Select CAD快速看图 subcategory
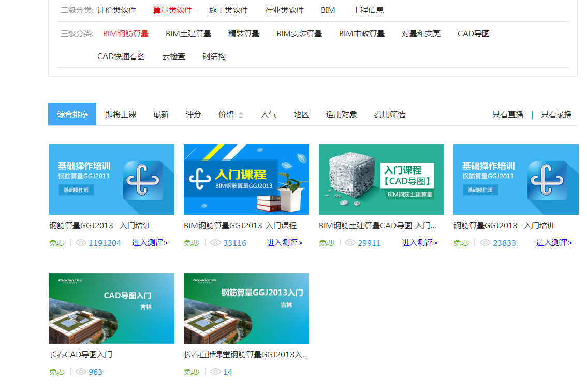 (x=121, y=56)
